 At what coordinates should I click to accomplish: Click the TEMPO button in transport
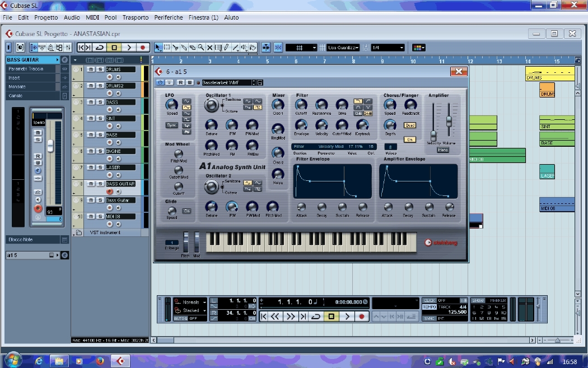click(x=430, y=307)
